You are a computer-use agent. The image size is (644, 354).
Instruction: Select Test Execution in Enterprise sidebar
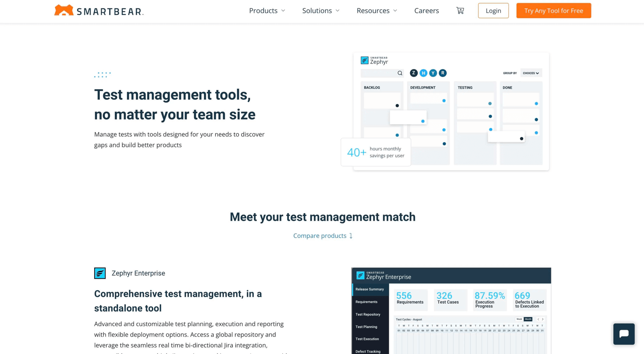(367, 339)
